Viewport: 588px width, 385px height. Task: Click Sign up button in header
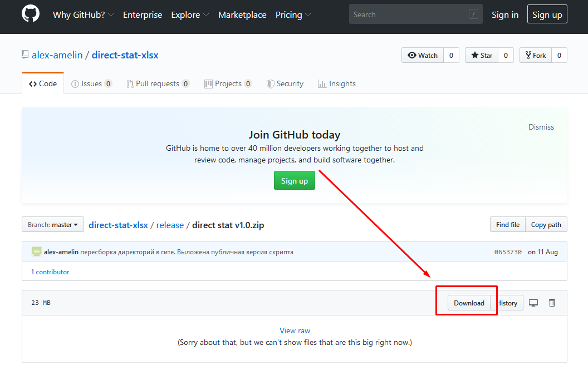pos(547,14)
